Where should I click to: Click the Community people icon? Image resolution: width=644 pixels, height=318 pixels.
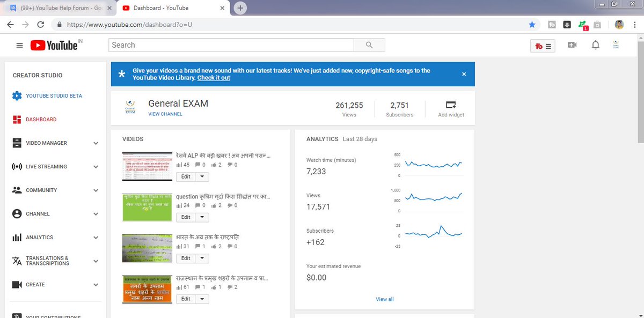coord(17,190)
